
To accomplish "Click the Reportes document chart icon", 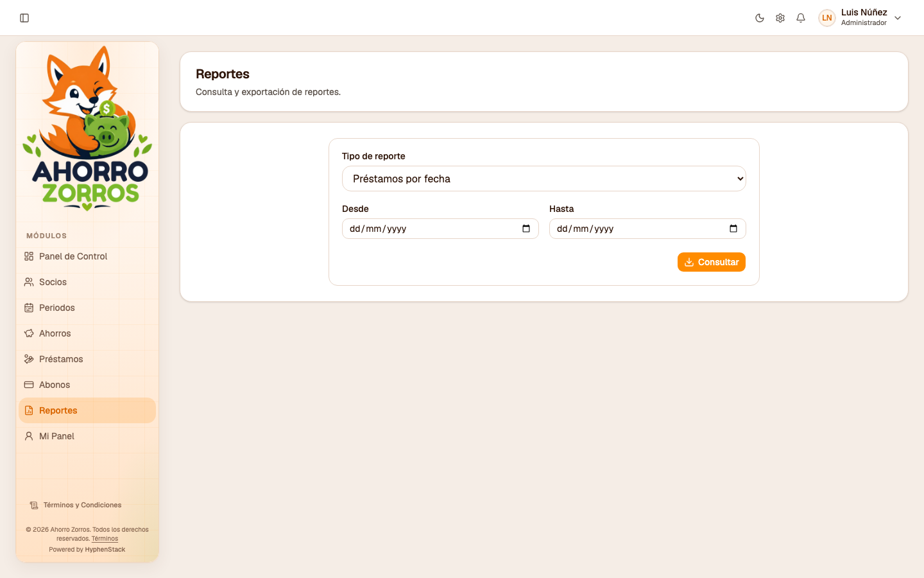I will pos(29,410).
